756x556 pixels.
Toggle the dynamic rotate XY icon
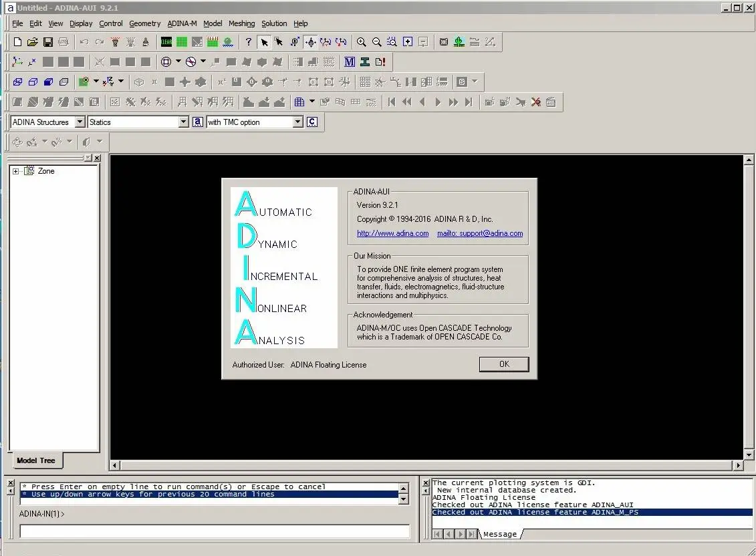(x=326, y=42)
